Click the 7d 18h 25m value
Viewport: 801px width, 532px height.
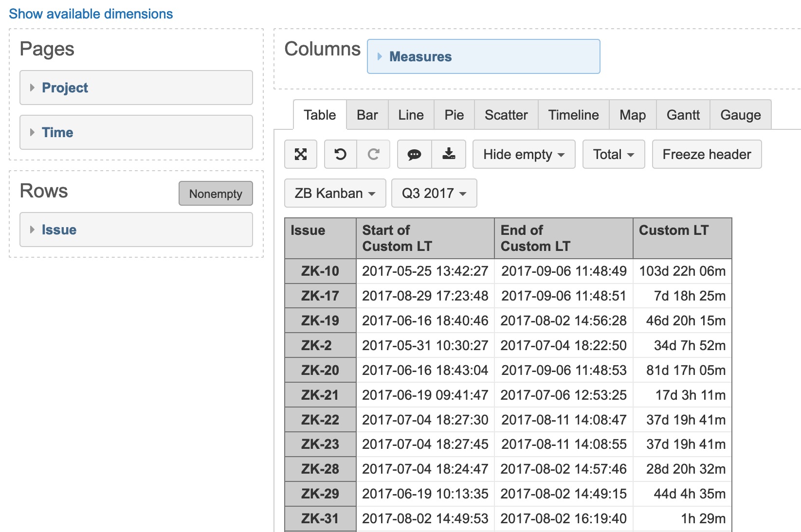682,296
